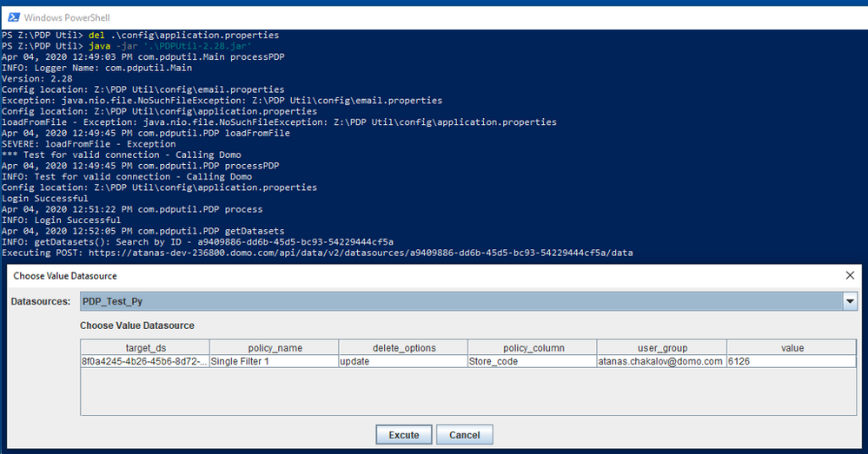The image size is (868, 454).
Task: Click the Windows PowerShell title text
Action: coord(67,17)
